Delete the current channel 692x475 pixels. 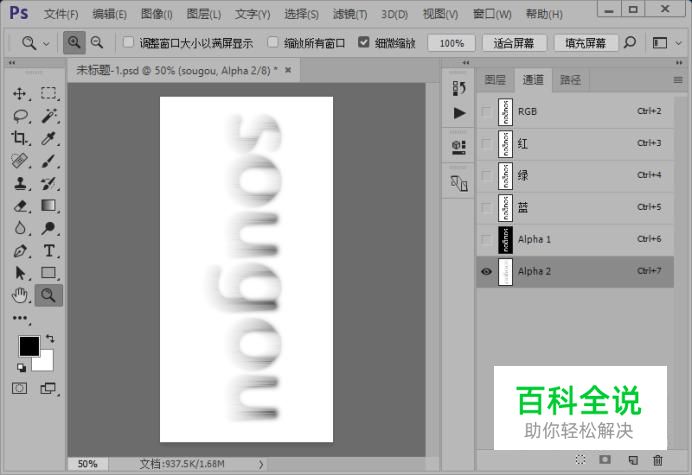[x=658, y=460]
